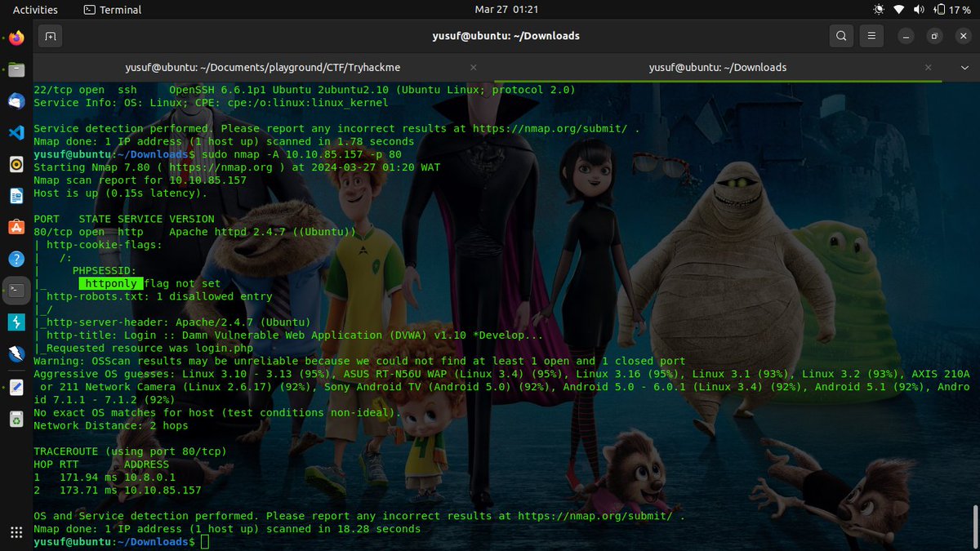Click the terminal vertical scrollbar handle

click(x=976, y=526)
